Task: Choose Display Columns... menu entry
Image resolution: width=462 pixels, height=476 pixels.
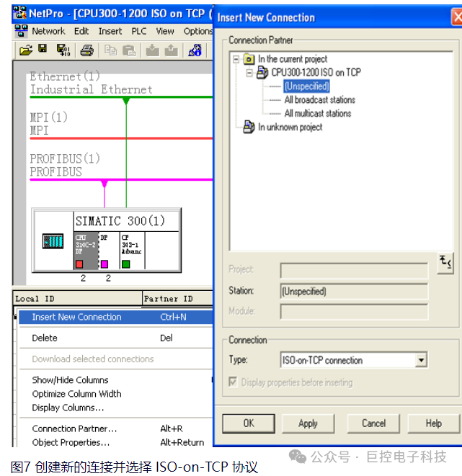Action: click(x=116, y=408)
